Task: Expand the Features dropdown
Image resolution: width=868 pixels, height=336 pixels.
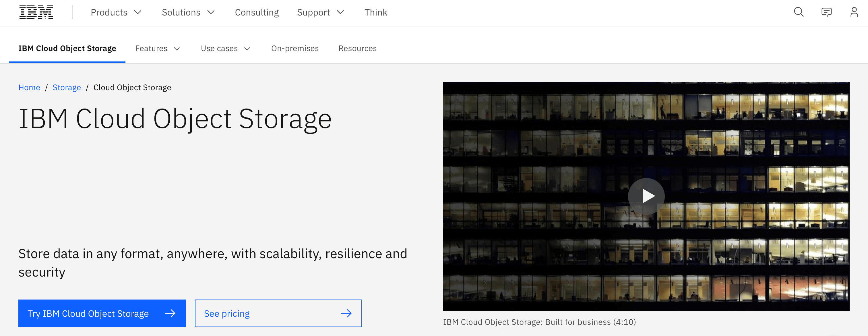Action: coord(157,49)
